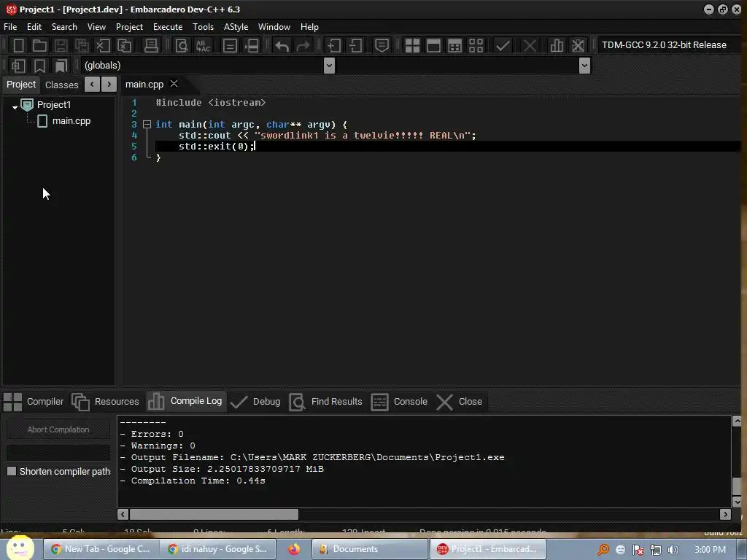The image size is (747, 560).
Task: Open the Resources bottom tab
Action: pyautogui.click(x=105, y=402)
